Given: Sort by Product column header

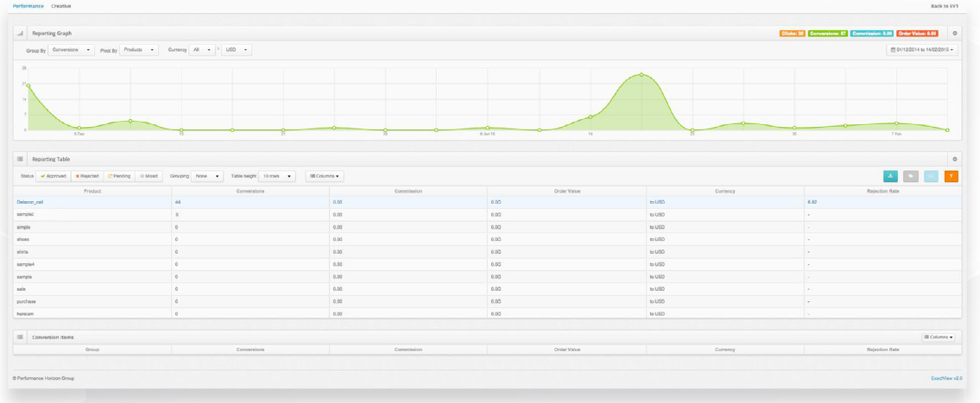Looking at the screenshot, I should pyautogui.click(x=92, y=191).
